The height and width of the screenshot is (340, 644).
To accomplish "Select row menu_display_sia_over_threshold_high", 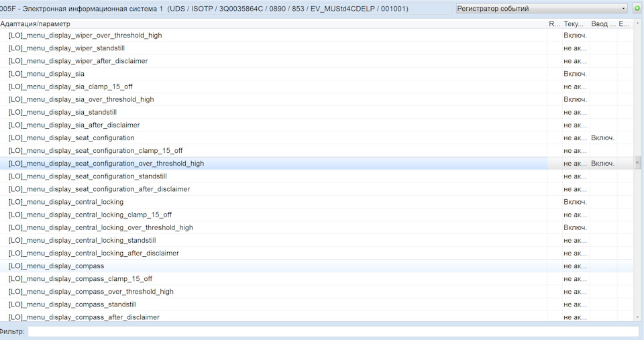I will point(316,99).
